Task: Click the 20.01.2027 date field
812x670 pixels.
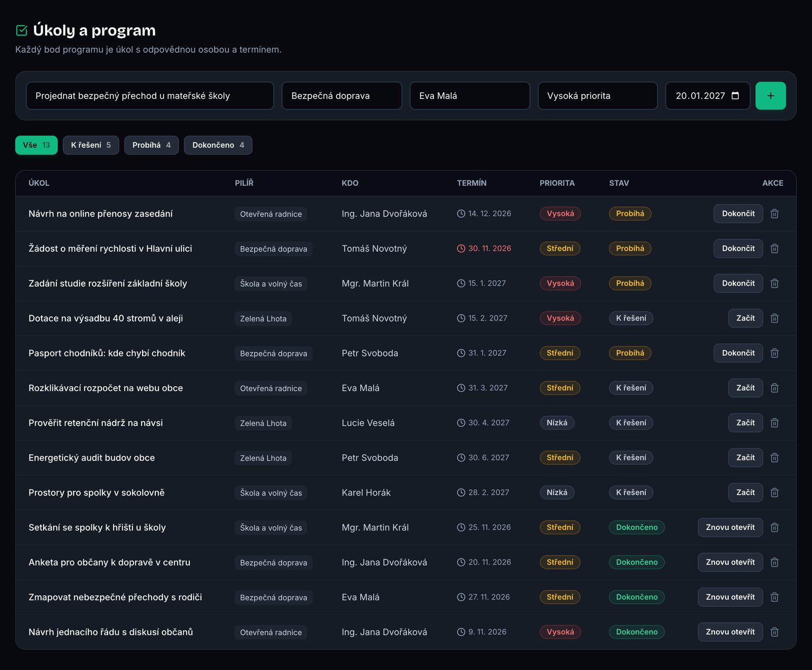Action: tap(707, 96)
